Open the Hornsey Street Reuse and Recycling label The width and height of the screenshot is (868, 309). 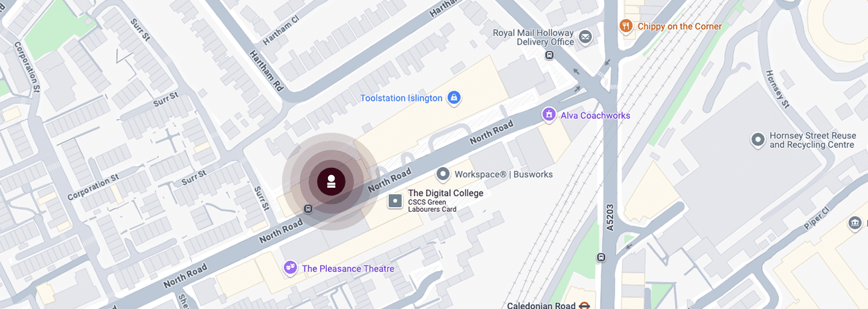pos(812,141)
